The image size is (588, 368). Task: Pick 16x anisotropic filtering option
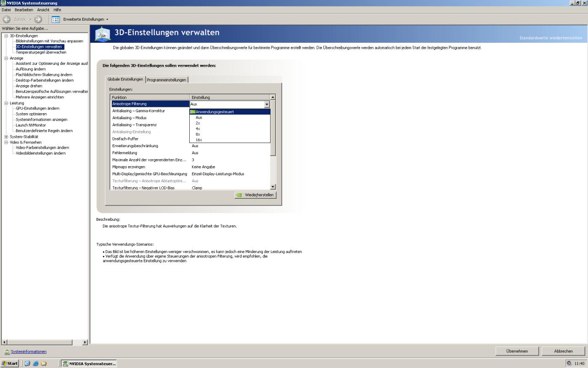pyautogui.click(x=230, y=139)
